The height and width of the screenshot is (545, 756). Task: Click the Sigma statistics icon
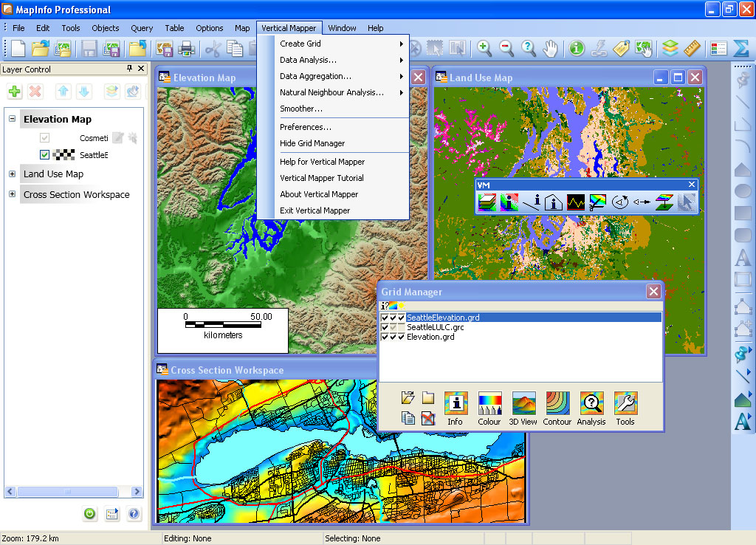pos(741,48)
